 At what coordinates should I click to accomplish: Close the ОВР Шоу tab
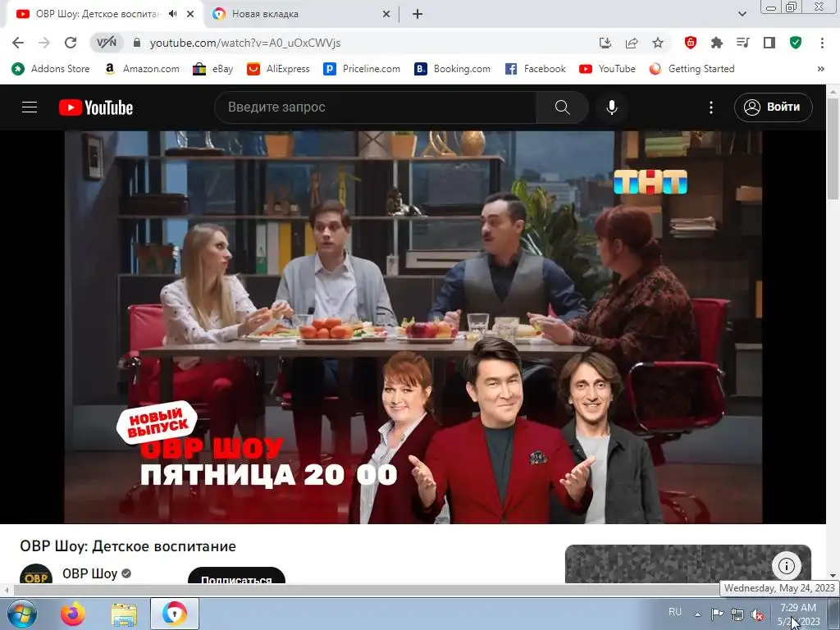[190, 14]
